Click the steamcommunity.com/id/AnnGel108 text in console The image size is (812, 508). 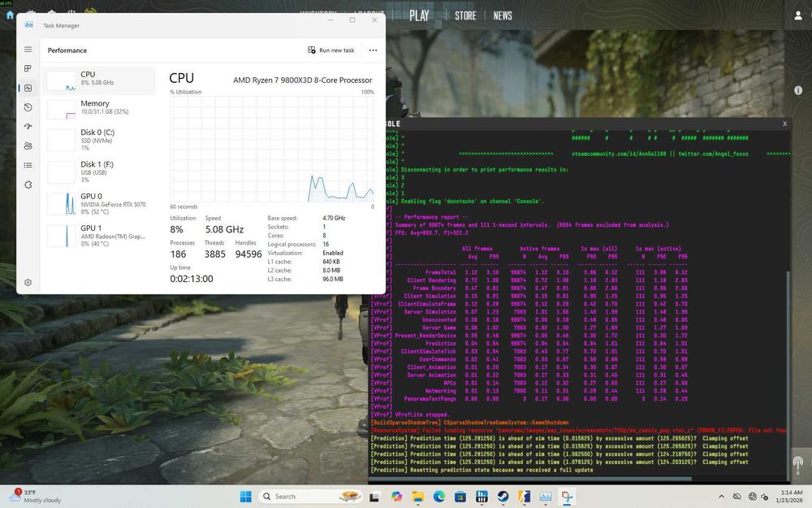(619, 154)
